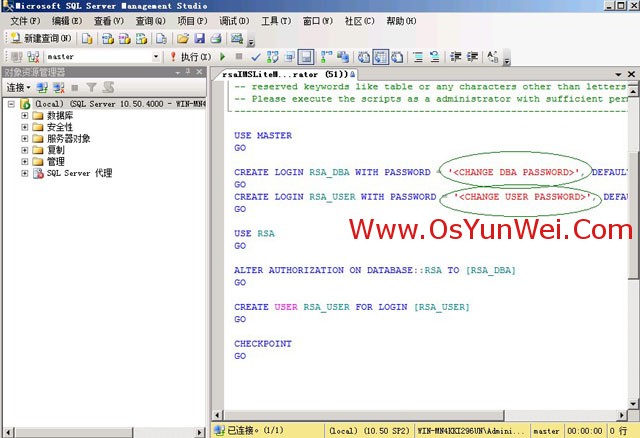The height and width of the screenshot is (438, 640).
Task: Click the Database Engine Query icon
Action: 87,38
